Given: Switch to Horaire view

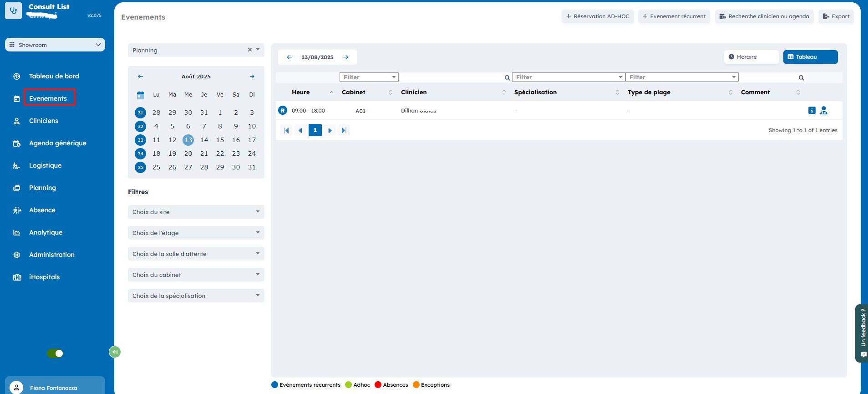Looking at the screenshot, I should 751,57.
